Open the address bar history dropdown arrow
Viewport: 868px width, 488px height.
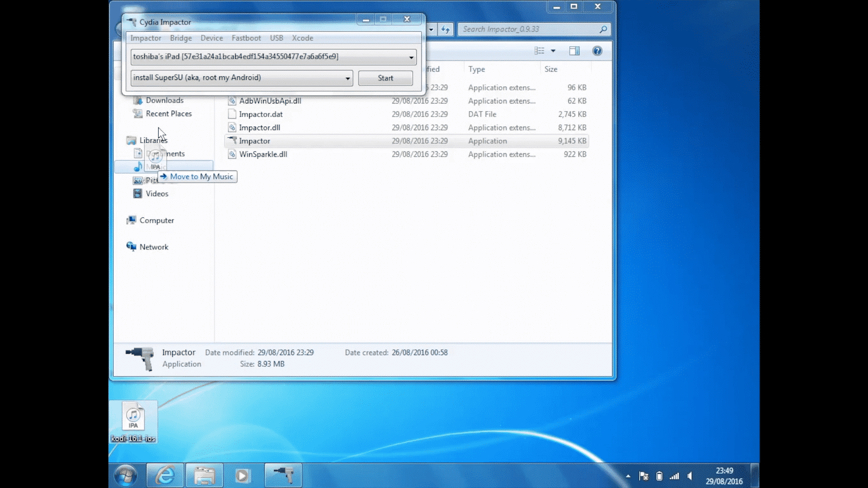(431, 29)
